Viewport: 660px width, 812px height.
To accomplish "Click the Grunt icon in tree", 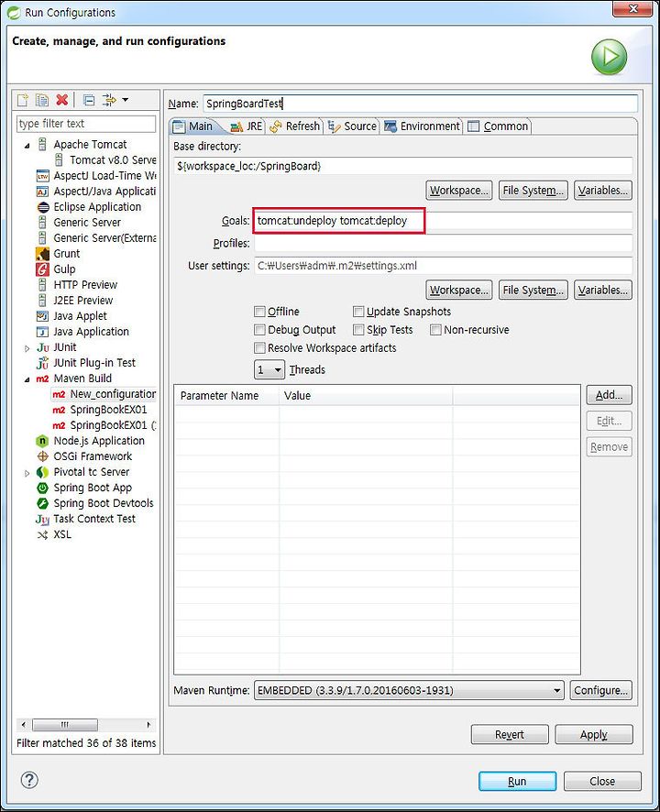I will 42,254.
